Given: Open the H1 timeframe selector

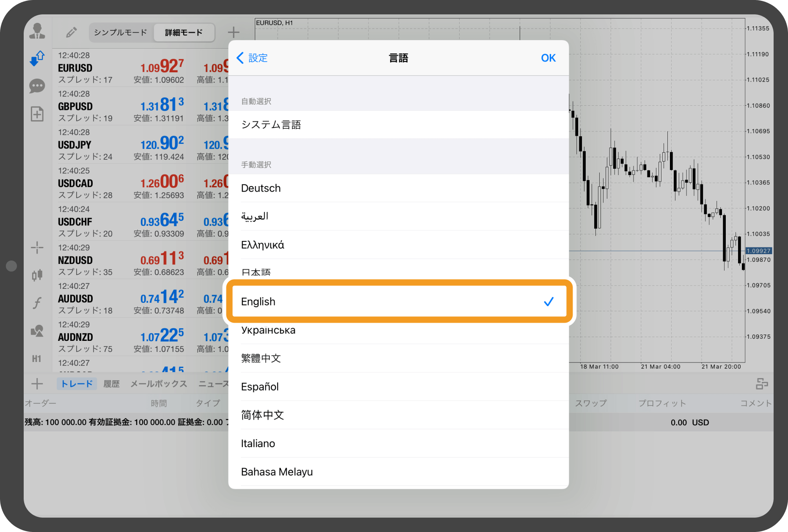Looking at the screenshot, I should (x=37, y=359).
